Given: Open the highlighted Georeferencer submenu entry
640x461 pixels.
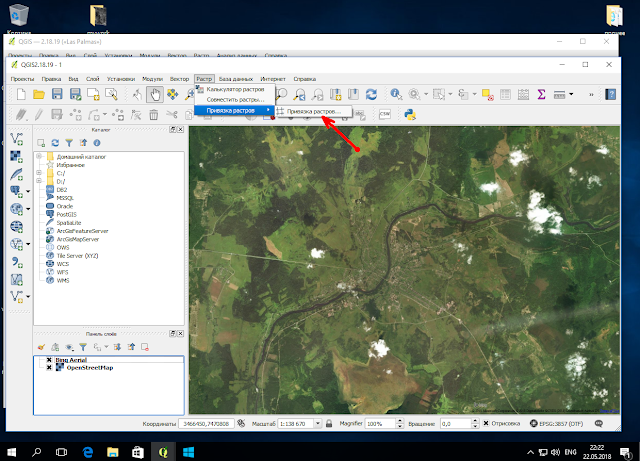Looking at the screenshot, I should click(x=235, y=110).
